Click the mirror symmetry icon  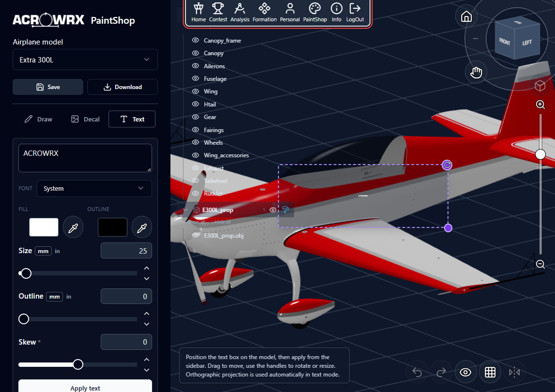514,372
